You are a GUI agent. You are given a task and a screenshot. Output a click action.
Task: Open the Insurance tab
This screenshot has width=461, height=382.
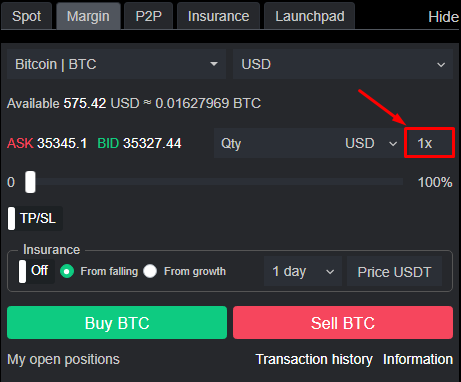[x=218, y=16]
